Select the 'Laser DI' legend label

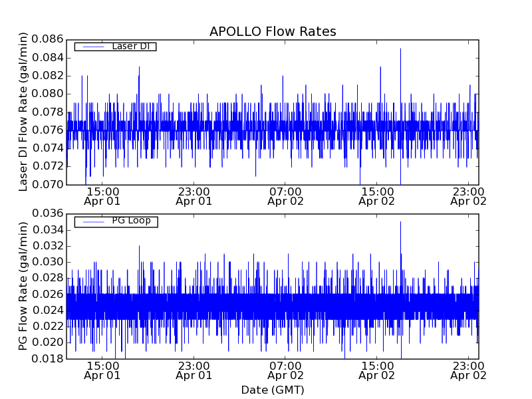click(x=130, y=46)
